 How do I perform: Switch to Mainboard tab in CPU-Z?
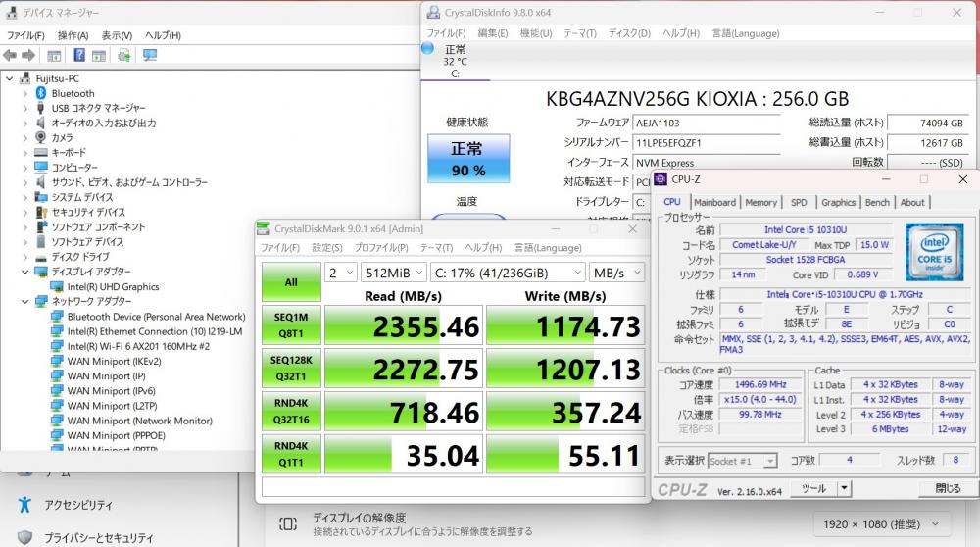(715, 202)
